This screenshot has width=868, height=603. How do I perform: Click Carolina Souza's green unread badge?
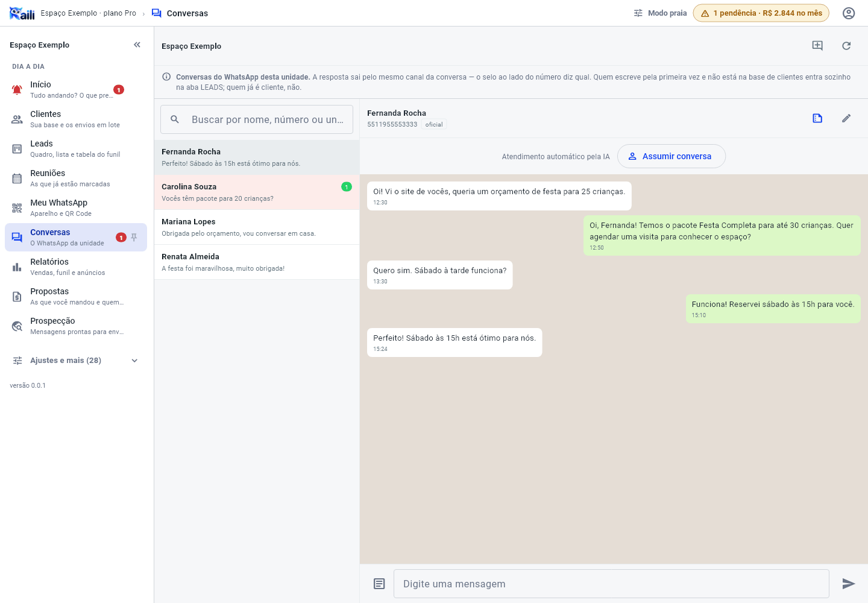[x=347, y=187]
